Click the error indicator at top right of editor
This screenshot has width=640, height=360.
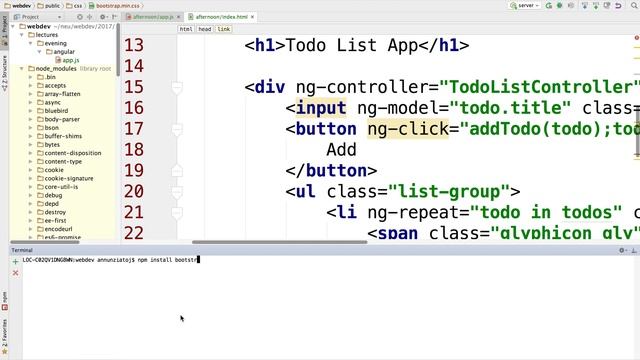pos(636,38)
